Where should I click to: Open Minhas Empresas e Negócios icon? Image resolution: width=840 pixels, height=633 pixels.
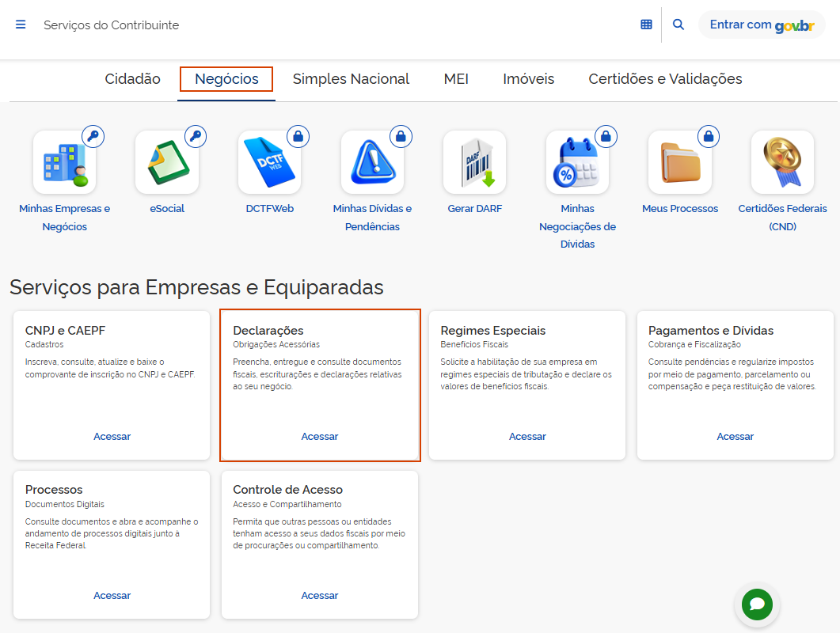(64, 163)
